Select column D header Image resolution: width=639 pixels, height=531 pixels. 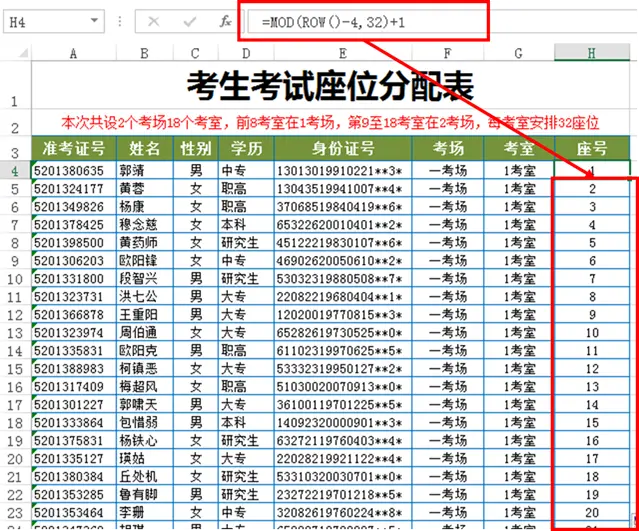(x=246, y=53)
